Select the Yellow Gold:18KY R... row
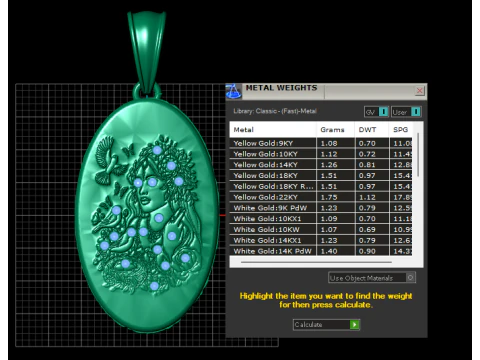 click(321, 186)
